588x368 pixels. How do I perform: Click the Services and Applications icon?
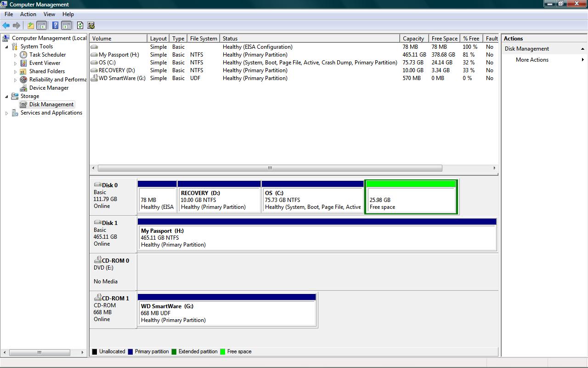coord(15,113)
